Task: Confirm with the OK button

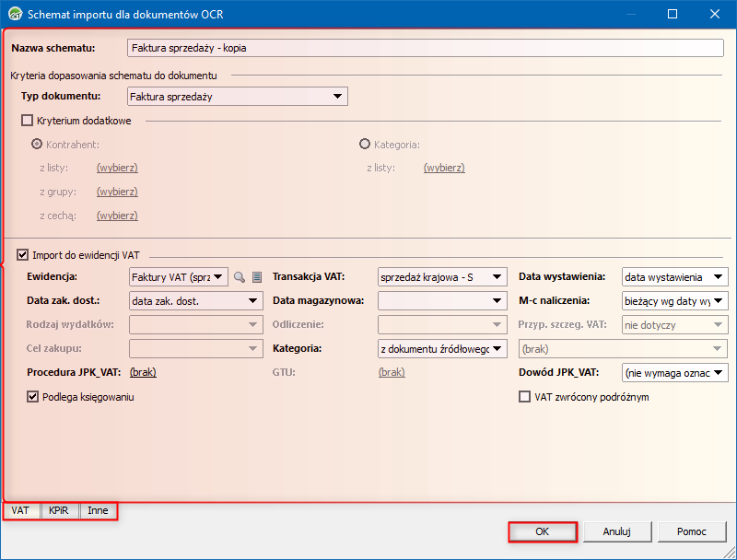Action: click(x=543, y=531)
